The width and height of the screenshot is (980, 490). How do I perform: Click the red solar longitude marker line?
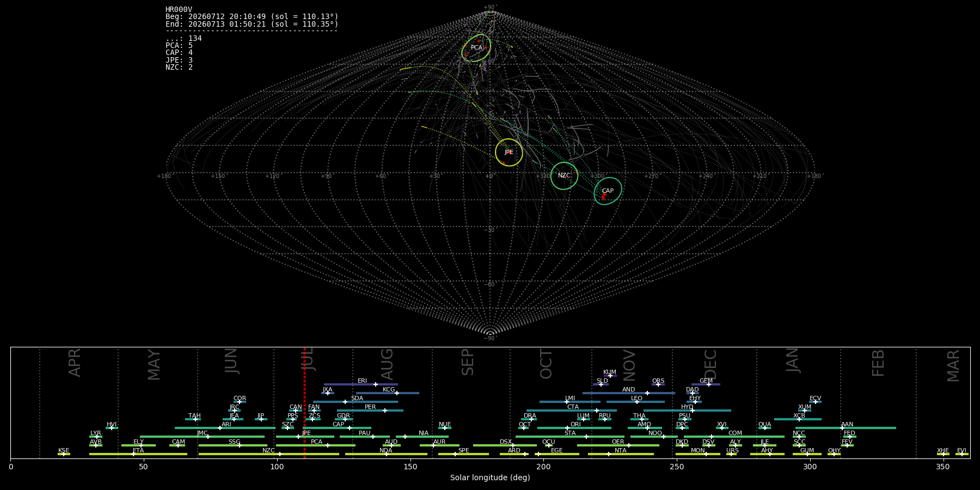click(x=304, y=403)
